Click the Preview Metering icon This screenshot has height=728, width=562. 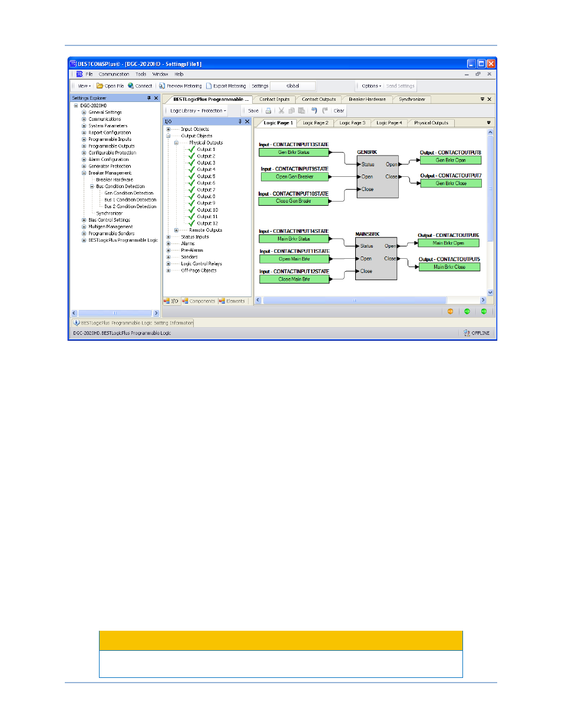(162, 86)
